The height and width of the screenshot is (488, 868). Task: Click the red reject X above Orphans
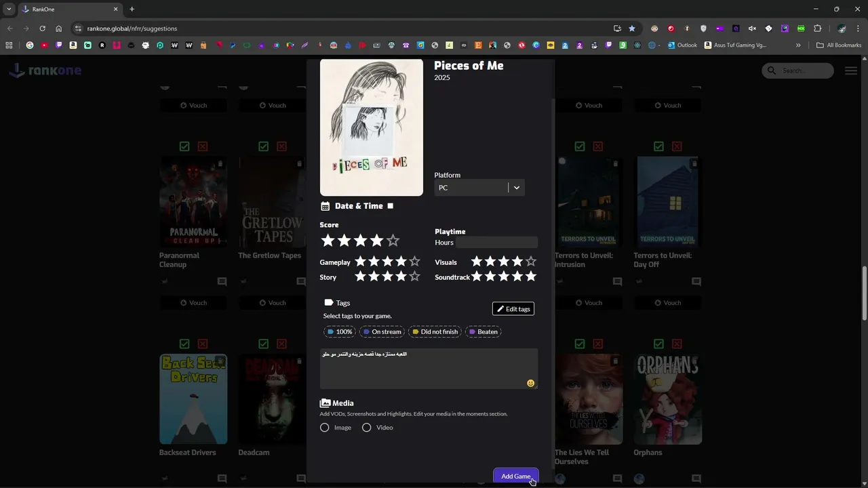(x=677, y=344)
